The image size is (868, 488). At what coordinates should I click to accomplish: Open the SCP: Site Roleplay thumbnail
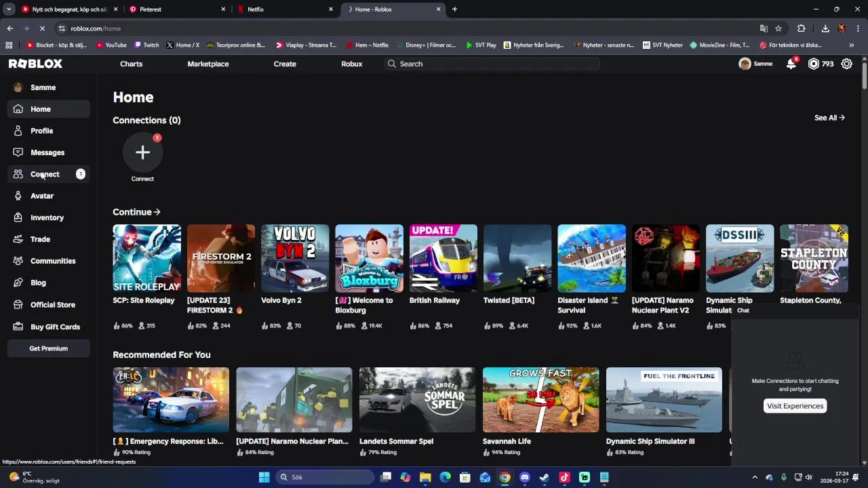(146, 258)
